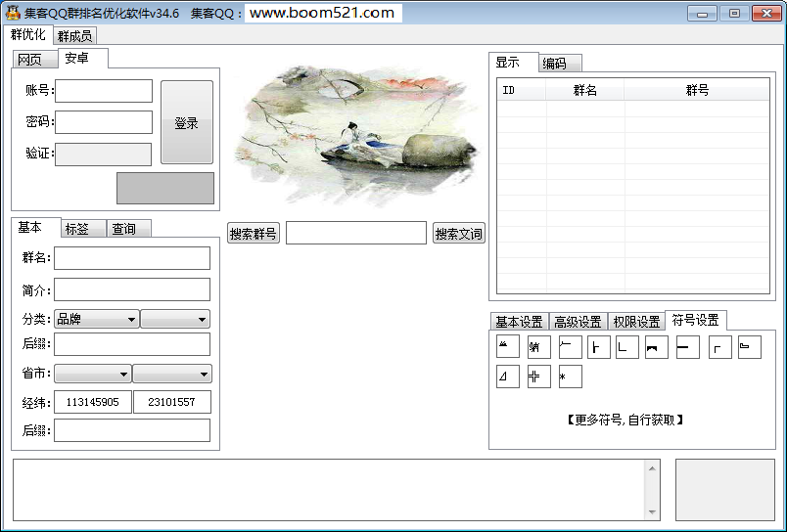The image size is (787, 532).
Task: Click the ink-painting boat picture
Action: pos(356,135)
